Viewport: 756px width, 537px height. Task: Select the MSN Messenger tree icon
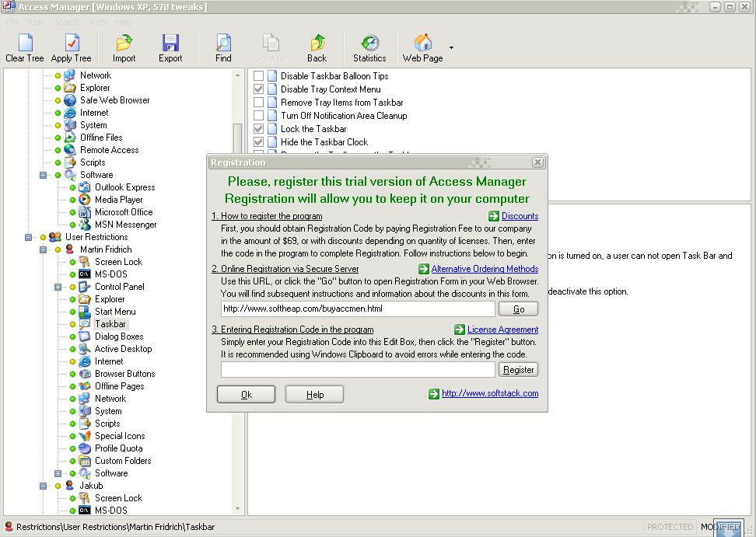[x=84, y=225]
